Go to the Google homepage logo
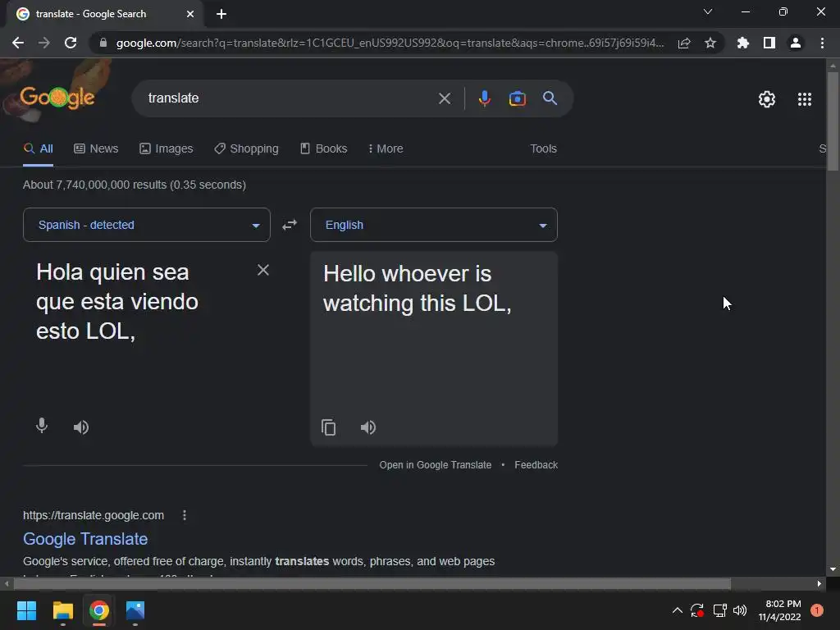This screenshot has height=630, width=840. [x=57, y=98]
